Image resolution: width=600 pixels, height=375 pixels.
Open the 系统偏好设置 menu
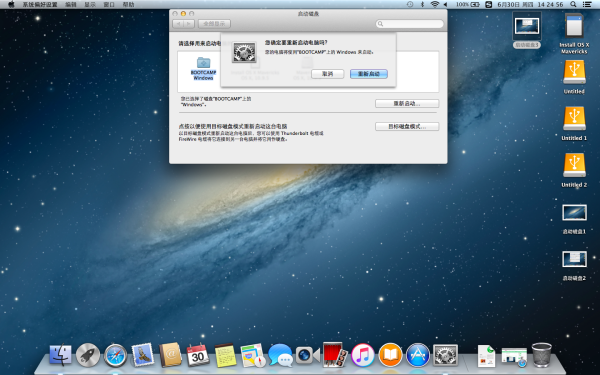coord(40,5)
